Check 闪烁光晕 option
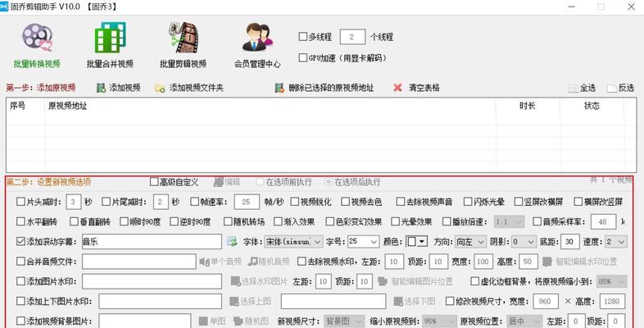 (468, 202)
